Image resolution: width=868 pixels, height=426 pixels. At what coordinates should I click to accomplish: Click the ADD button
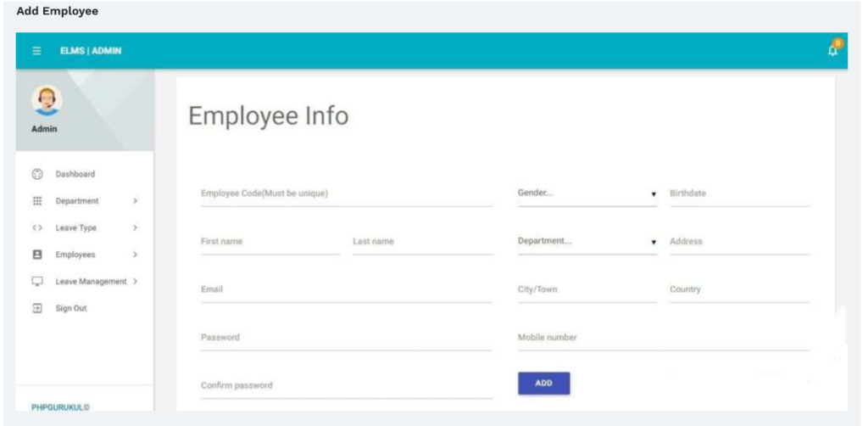coord(543,384)
